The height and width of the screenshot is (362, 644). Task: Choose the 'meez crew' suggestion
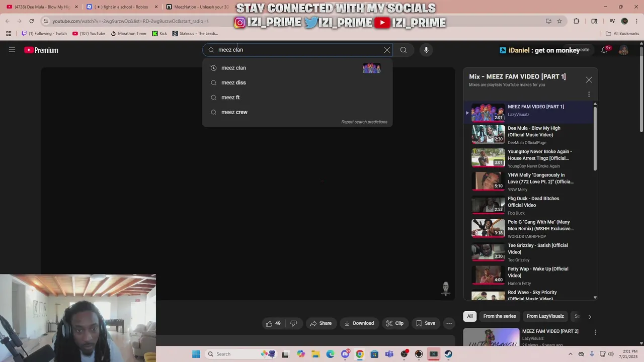297,112
